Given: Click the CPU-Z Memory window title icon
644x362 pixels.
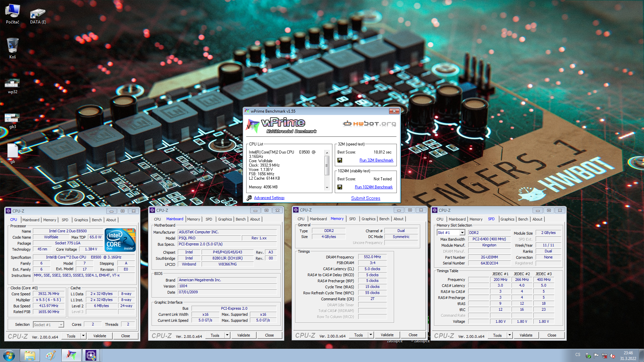Looking at the screenshot, I should 296,210.
